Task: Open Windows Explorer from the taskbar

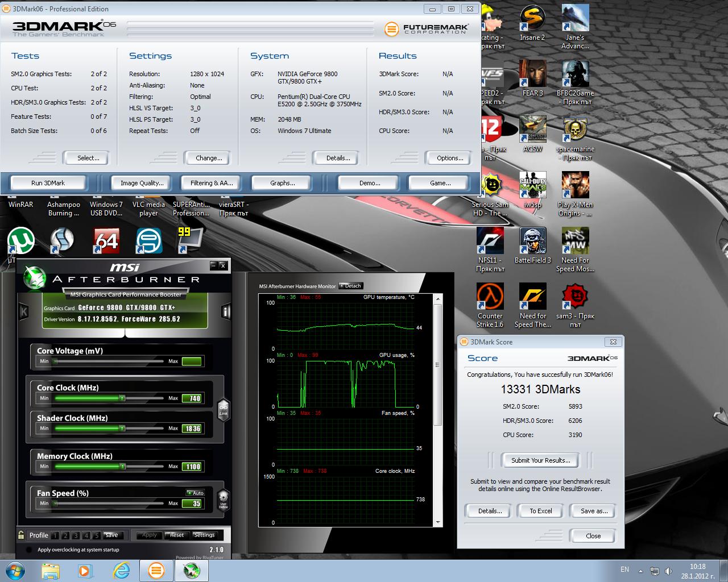Action: [x=51, y=570]
